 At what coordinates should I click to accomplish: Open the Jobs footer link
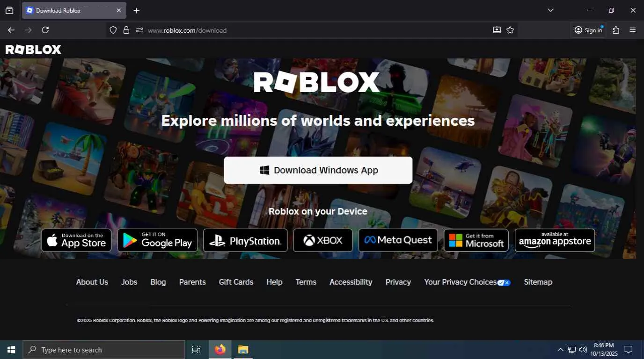click(x=129, y=282)
